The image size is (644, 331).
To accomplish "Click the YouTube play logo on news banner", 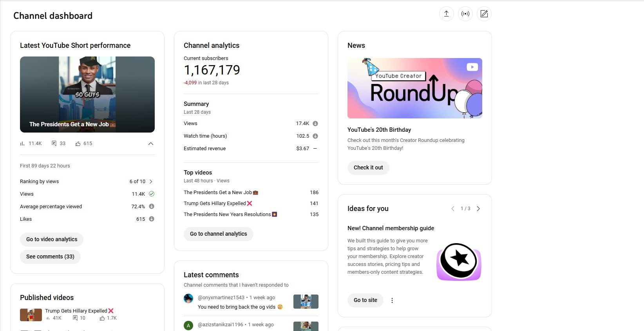I will tap(472, 67).
